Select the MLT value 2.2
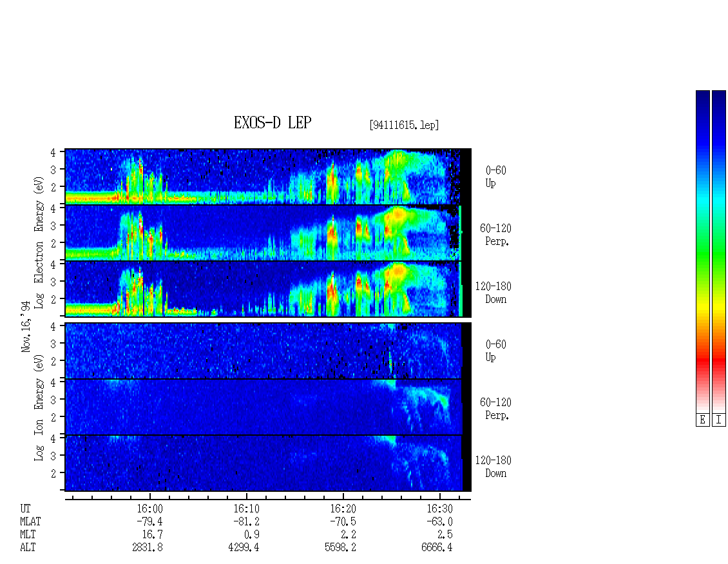 point(348,535)
